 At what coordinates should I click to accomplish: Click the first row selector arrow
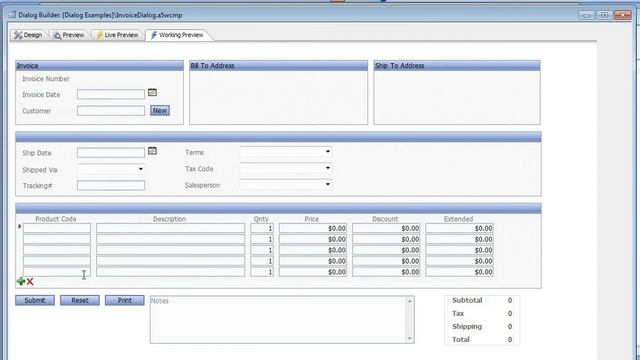[x=20, y=226]
